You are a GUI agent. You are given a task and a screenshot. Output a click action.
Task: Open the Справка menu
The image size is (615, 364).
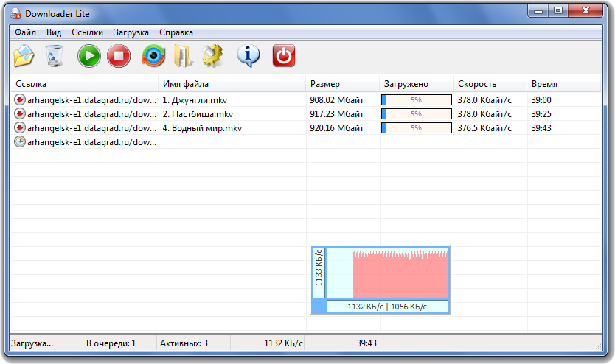[x=176, y=32]
